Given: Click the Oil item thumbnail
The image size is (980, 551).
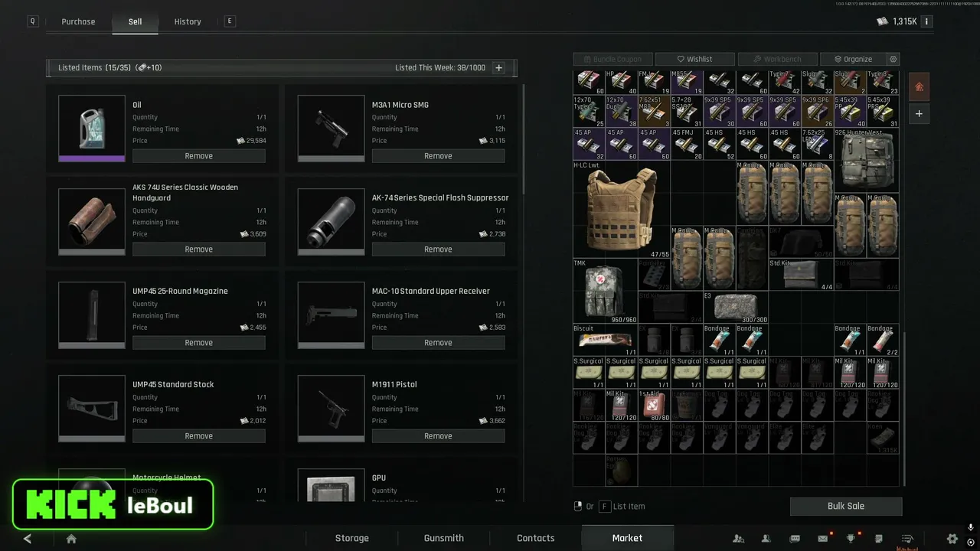Looking at the screenshot, I should click(92, 128).
